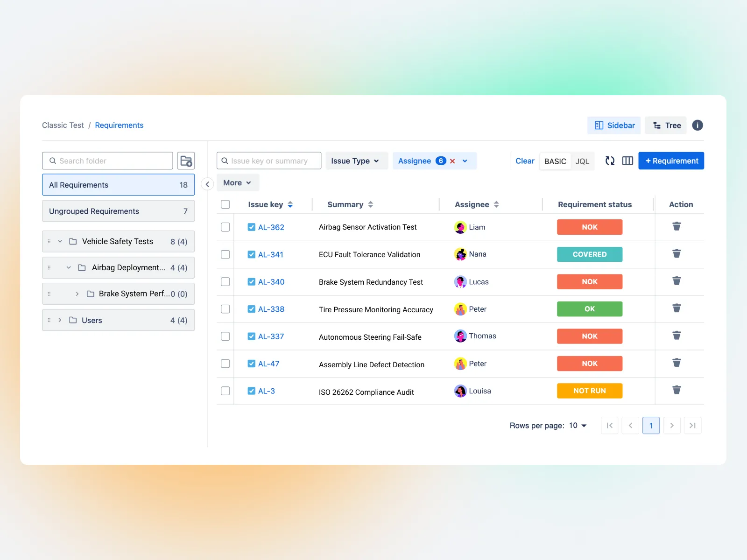Open the Issue Type dropdown

pos(356,161)
